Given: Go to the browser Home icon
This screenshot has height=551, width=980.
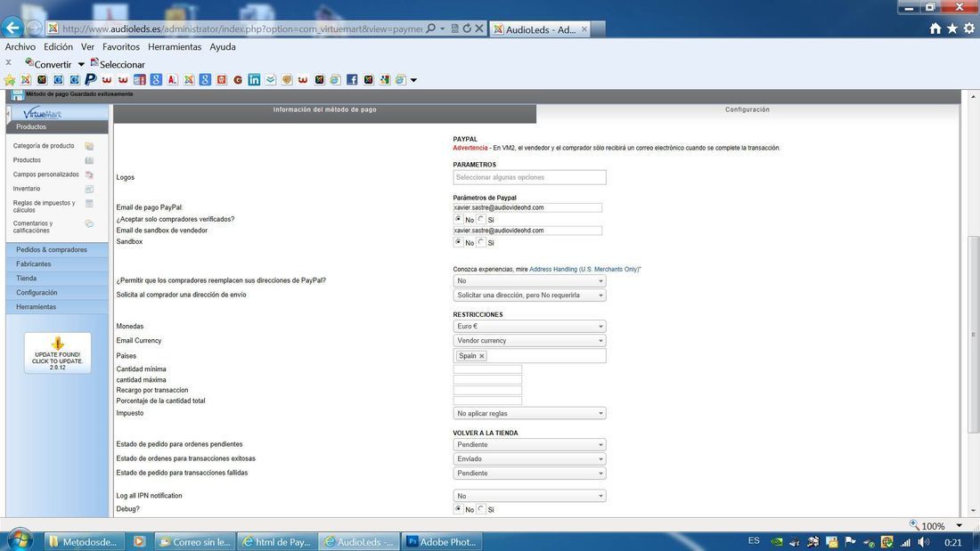Looking at the screenshot, I should tap(935, 28).
